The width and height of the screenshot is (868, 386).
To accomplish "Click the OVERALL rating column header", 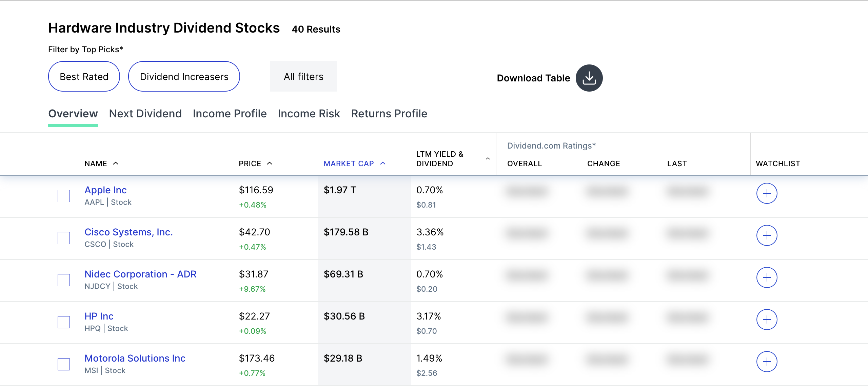I will (525, 163).
